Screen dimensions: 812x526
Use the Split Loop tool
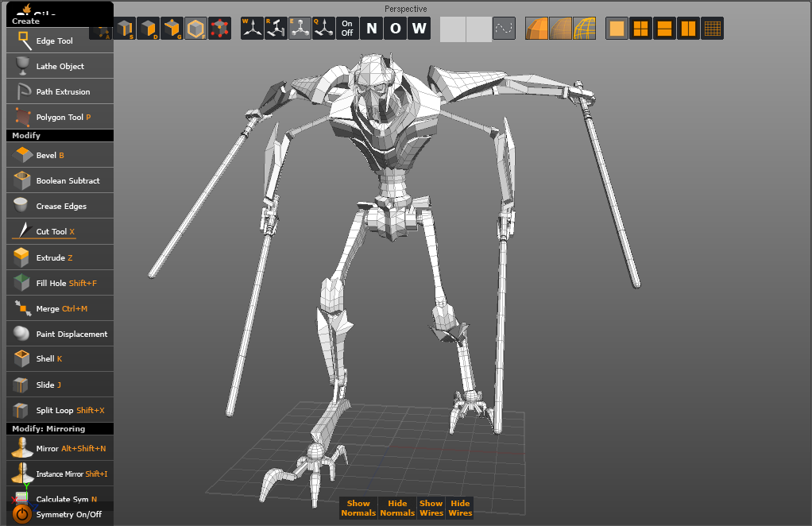[x=60, y=410]
